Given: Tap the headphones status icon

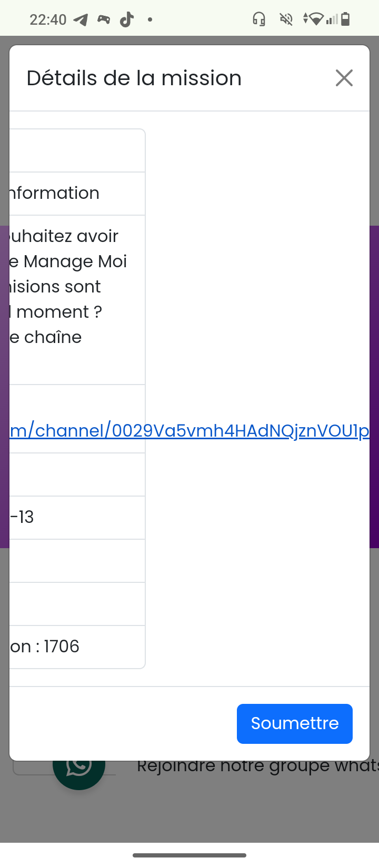Looking at the screenshot, I should [x=259, y=20].
